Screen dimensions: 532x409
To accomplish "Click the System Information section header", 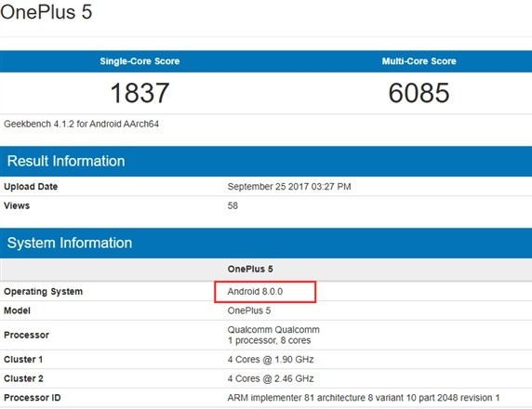I will (x=70, y=243).
